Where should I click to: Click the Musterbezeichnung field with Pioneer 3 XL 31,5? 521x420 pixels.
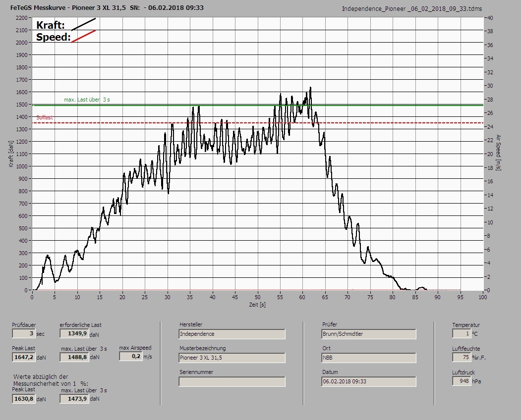click(x=232, y=358)
